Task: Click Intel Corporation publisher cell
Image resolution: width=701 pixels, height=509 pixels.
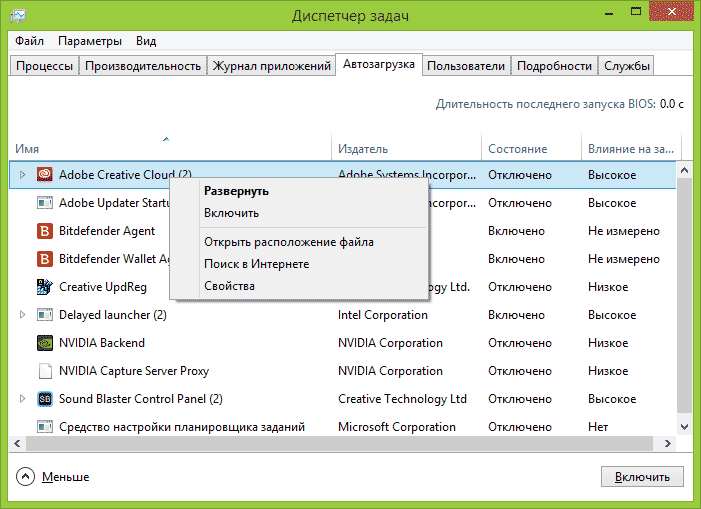Action: point(383,315)
